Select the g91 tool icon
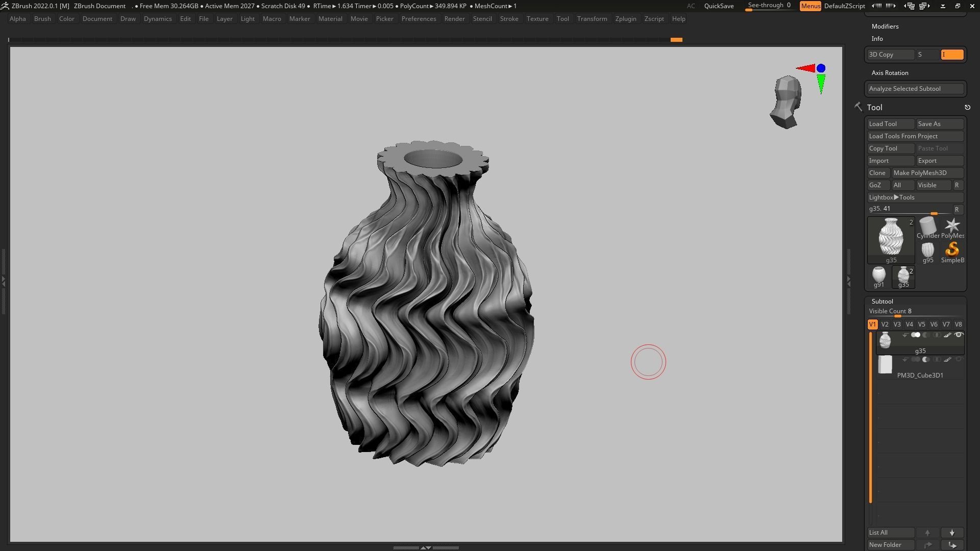The height and width of the screenshot is (551, 980). click(x=878, y=277)
